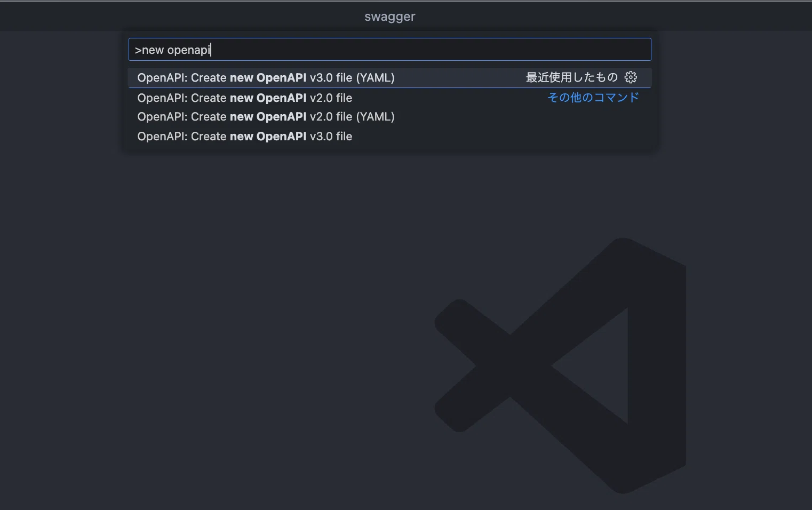The height and width of the screenshot is (510, 812).
Task: Click the command palette input field
Action: pyautogui.click(x=389, y=50)
